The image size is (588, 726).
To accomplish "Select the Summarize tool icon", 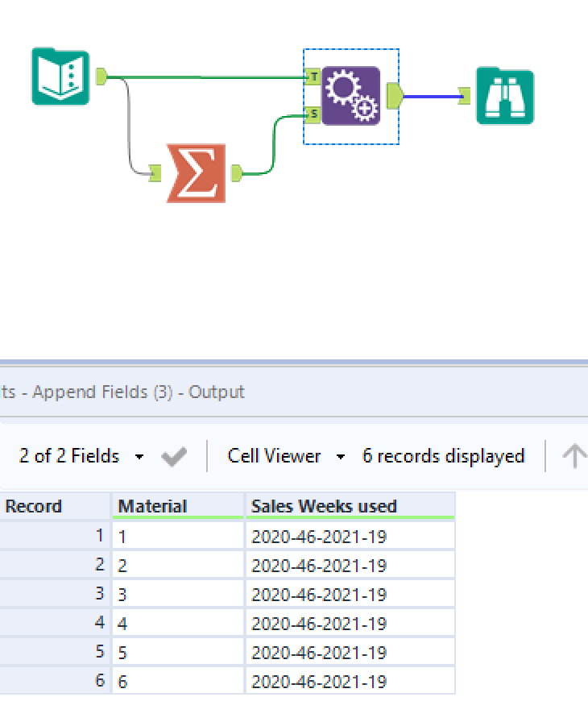I will pyautogui.click(x=197, y=173).
